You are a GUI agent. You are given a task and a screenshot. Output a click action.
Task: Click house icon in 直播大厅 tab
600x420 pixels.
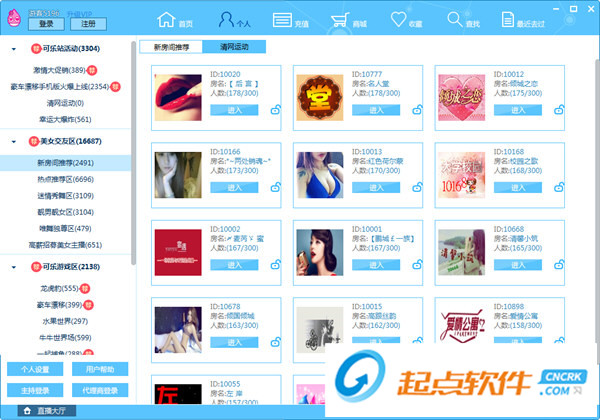27,411
